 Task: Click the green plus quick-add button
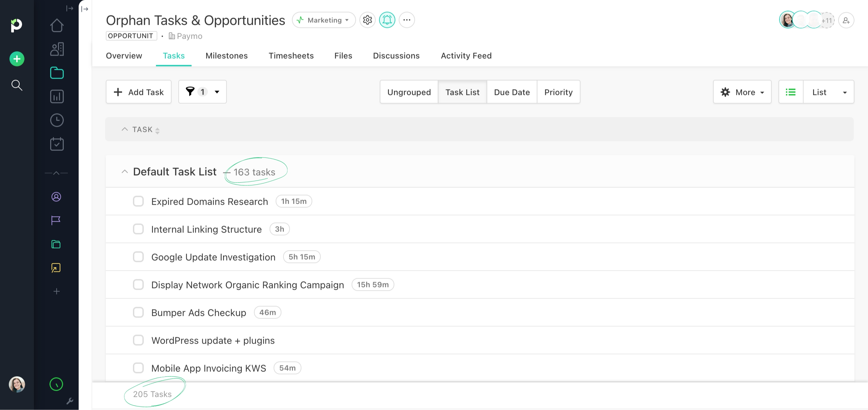point(17,59)
